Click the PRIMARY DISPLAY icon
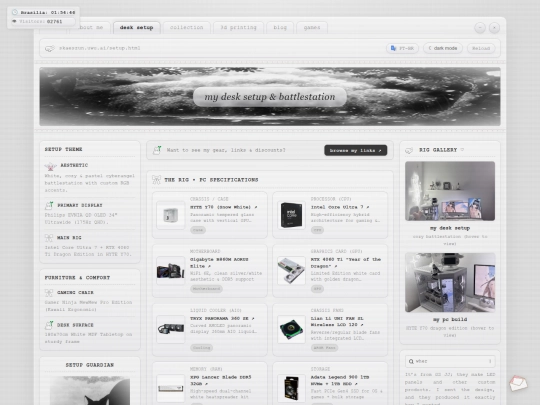The image size is (540, 405). 49,206
